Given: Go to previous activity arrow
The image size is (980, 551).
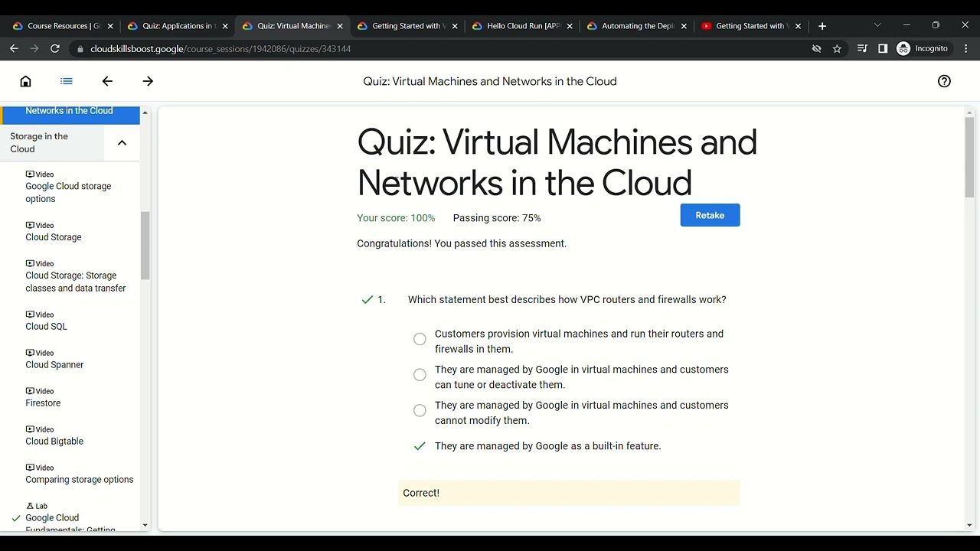Looking at the screenshot, I should pyautogui.click(x=107, y=81).
